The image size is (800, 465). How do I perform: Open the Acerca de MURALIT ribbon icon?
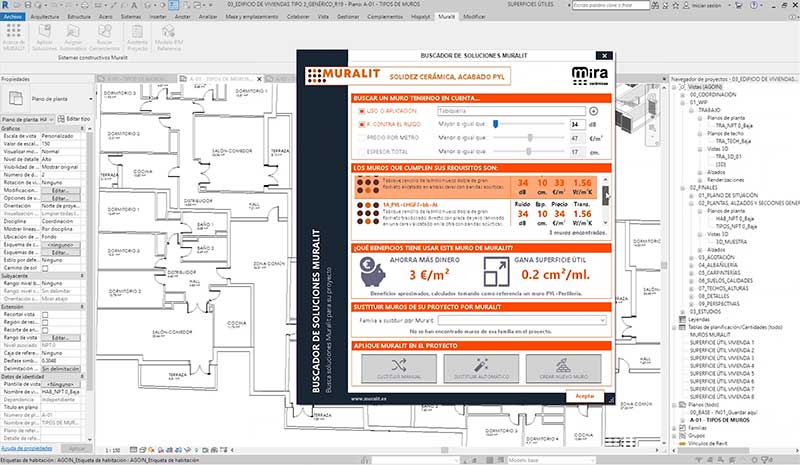(x=14, y=37)
